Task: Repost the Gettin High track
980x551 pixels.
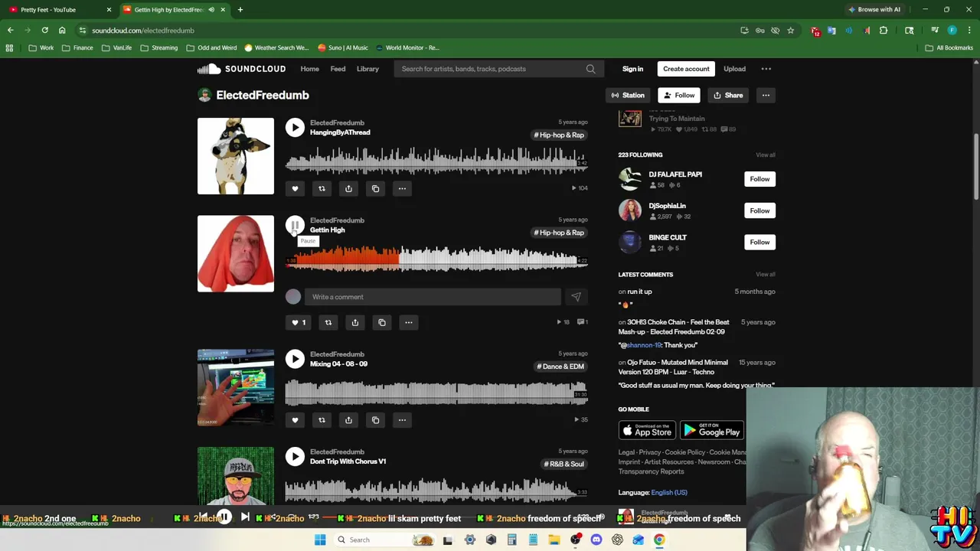Action: pos(328,322)
